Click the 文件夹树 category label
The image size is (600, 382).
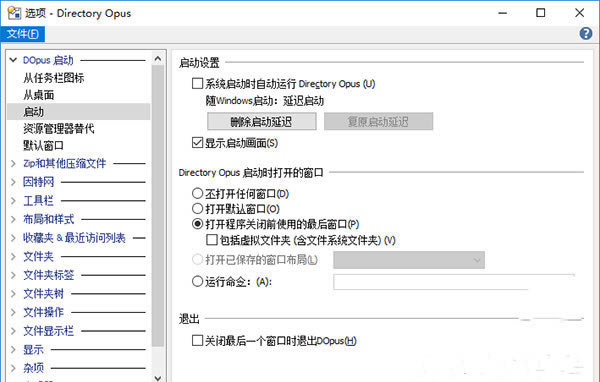tap(43, 294)
